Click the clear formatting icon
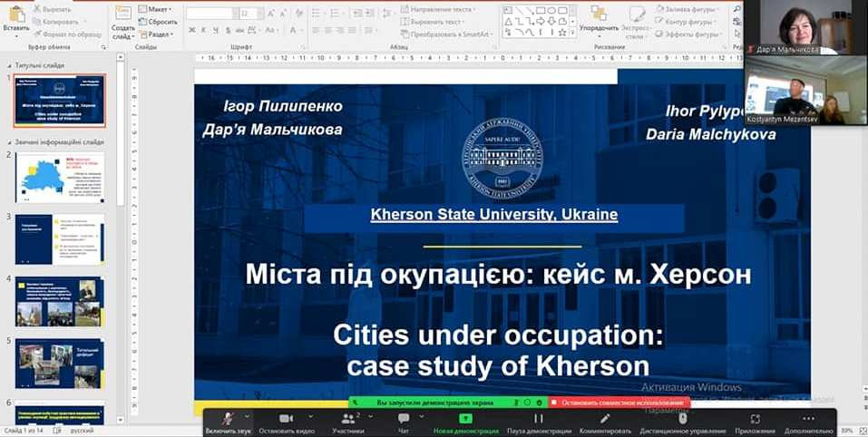This screenshot has width=868, height=437. (x=299, y=14)
